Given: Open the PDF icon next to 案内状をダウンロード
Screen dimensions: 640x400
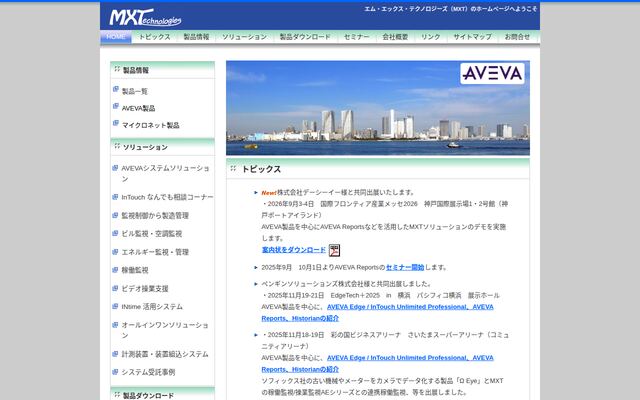Looking at the screenshot, I should pos(334,250).
